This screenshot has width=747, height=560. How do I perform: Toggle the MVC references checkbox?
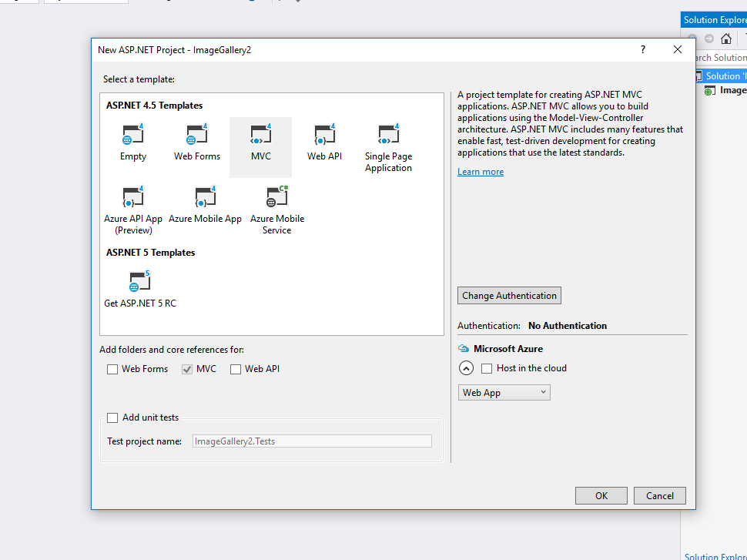pyautogui.click(x=187, y=370)
